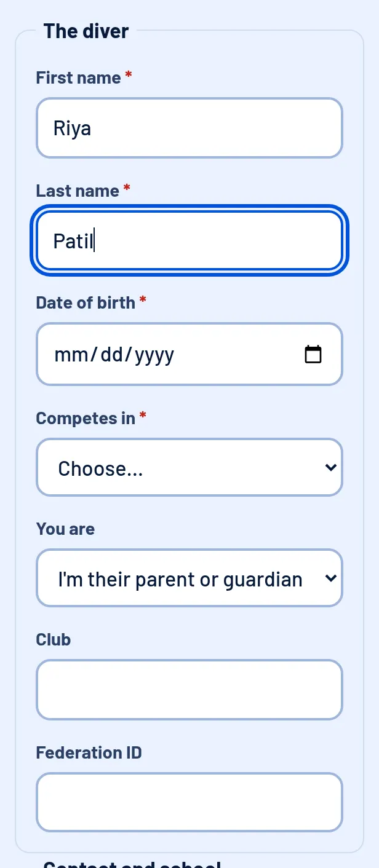Click the chevron arrow of Competes in select
379x868 pixels.
(330, 468)
